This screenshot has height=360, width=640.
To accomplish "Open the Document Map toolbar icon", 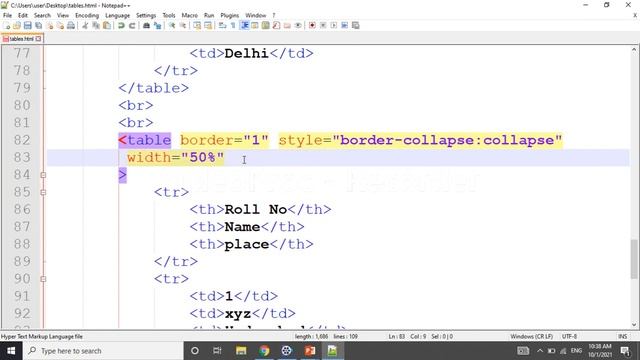I will [x=266, y=26].
